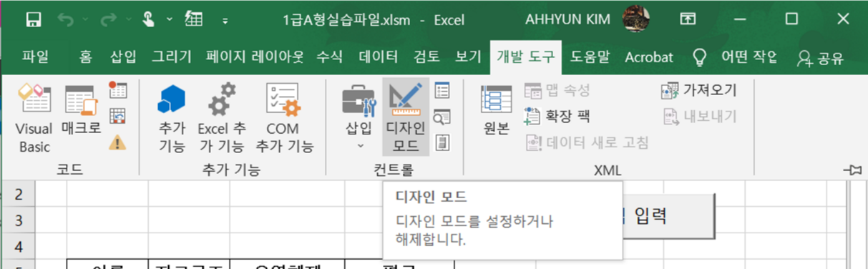Run the dialog box in the 컨트롤 group

pyautogui.click(x=442, y=142)
